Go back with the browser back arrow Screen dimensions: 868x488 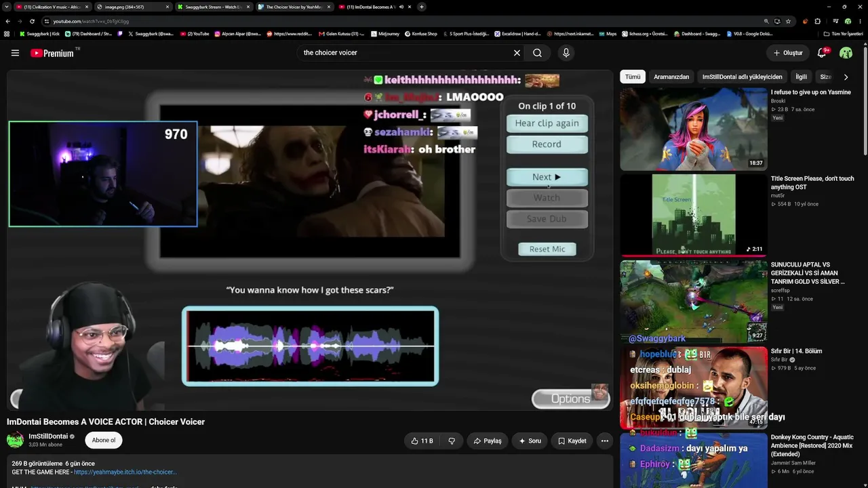[8, 21]
